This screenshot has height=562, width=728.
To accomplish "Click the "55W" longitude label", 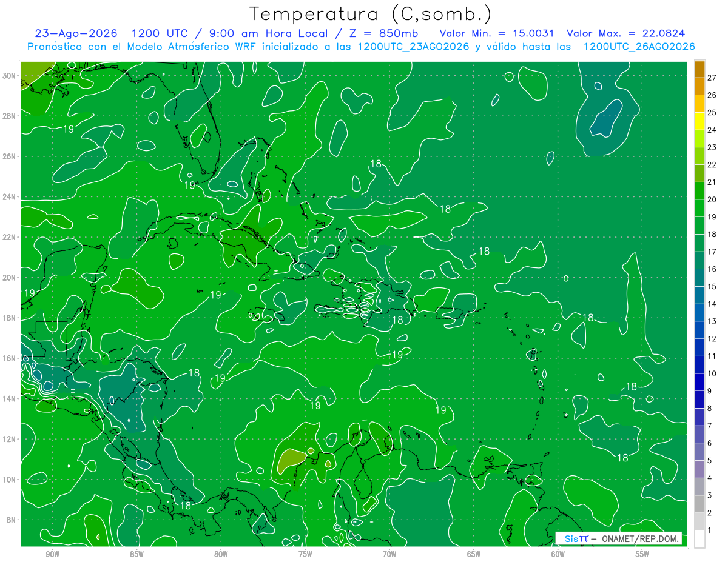I will 642,554.
